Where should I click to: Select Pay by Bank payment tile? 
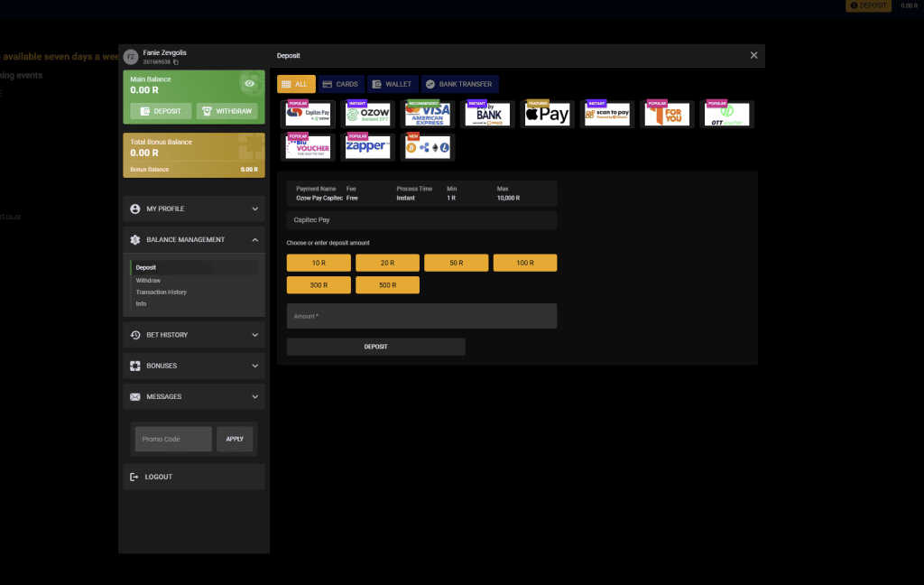click(x=487, y=114)
